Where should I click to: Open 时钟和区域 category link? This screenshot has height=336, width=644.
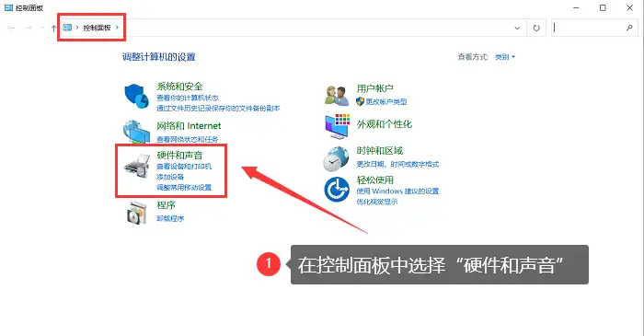point(379,150)
